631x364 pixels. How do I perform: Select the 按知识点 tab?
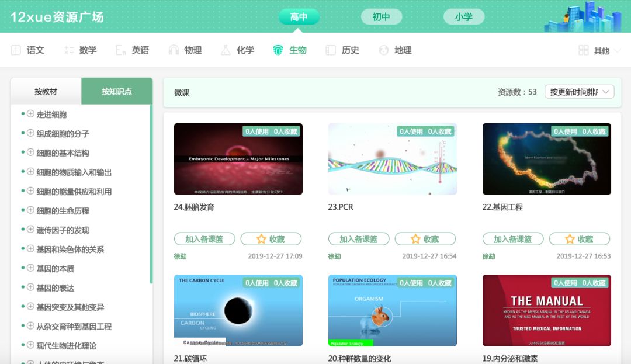pos(117,91)
